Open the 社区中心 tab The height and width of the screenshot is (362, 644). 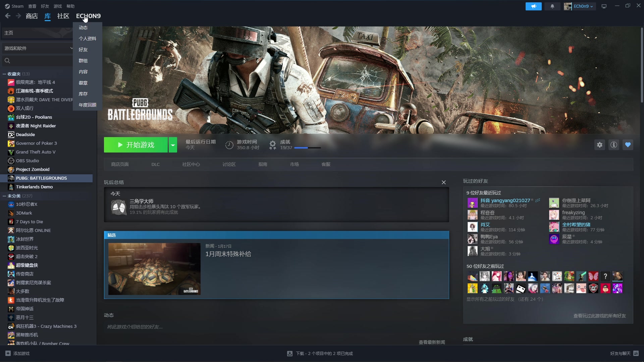[x=191, y=164]
